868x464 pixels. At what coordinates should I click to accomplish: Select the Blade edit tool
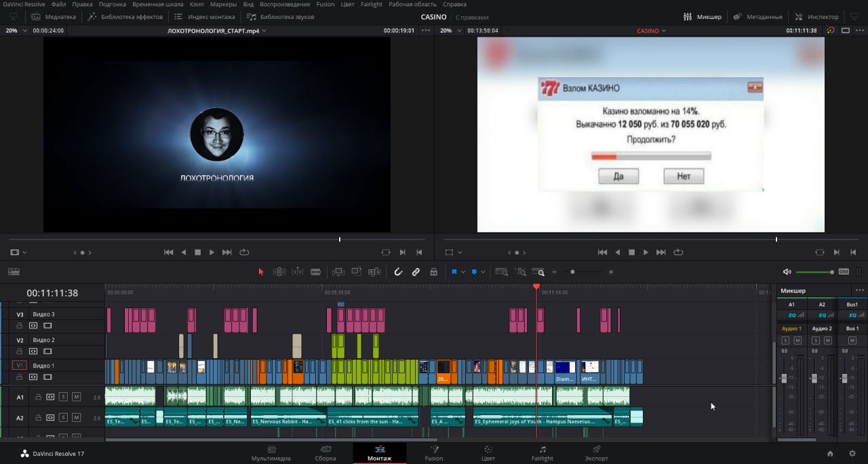[x=315, y=271]
